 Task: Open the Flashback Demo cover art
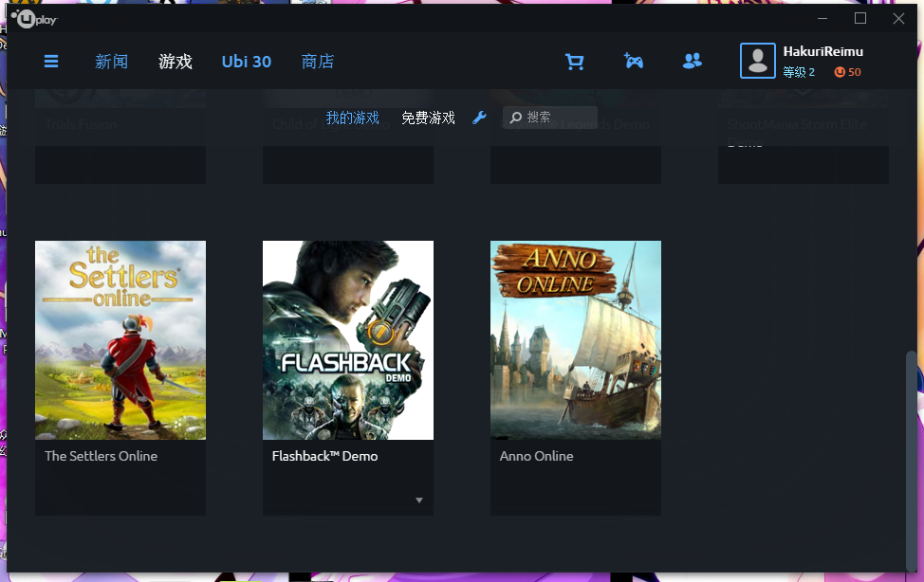click(x=347, y=340)
